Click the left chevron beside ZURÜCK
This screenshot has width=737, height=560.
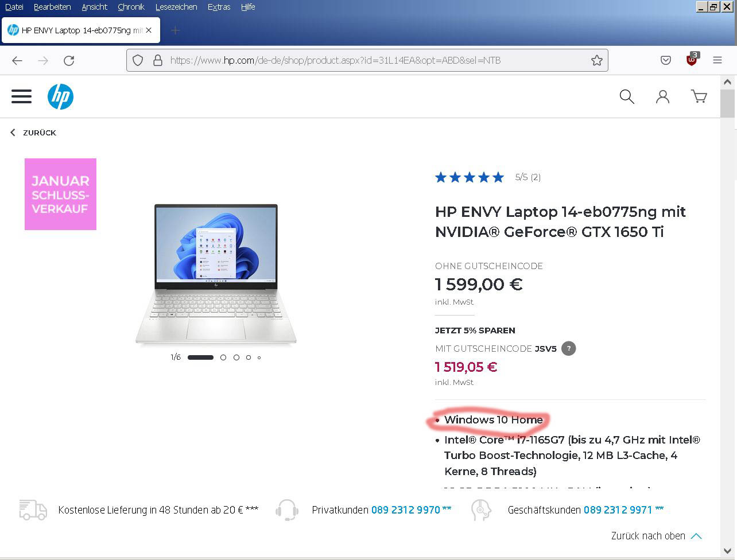13,133
